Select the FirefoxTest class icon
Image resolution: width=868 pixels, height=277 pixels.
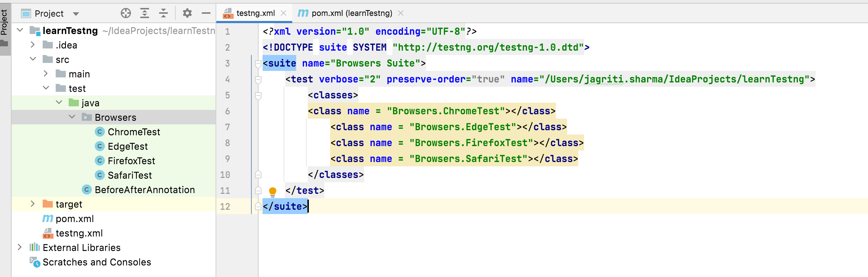coord(100,161)
